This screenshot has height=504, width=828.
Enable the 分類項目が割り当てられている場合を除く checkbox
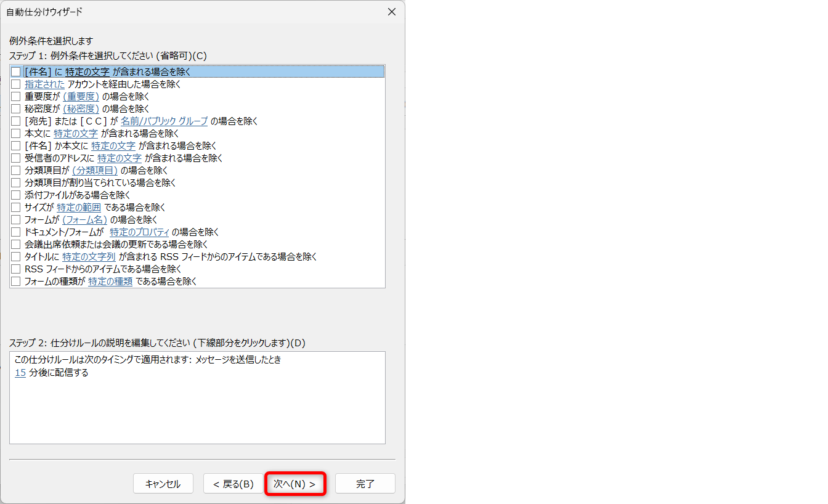(16, 182)
